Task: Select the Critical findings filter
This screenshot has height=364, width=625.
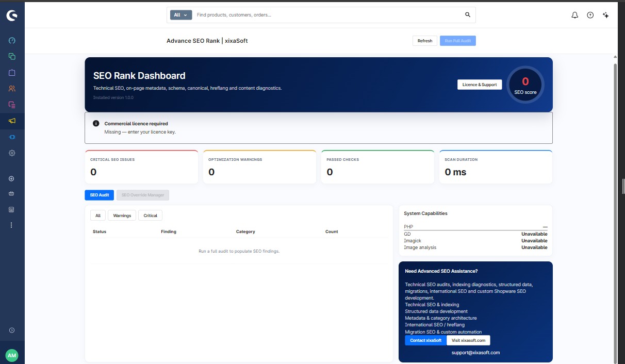Action: pyautogui.click(x=151, y=216)
